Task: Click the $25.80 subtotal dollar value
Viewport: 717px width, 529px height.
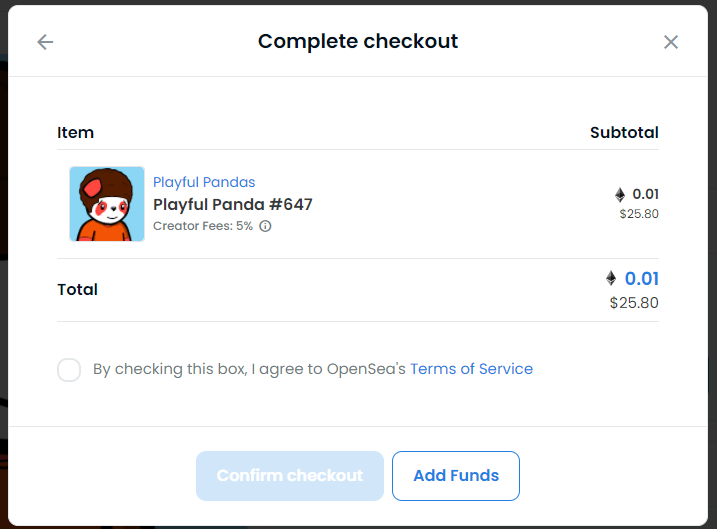Action: tap(639, 214)
